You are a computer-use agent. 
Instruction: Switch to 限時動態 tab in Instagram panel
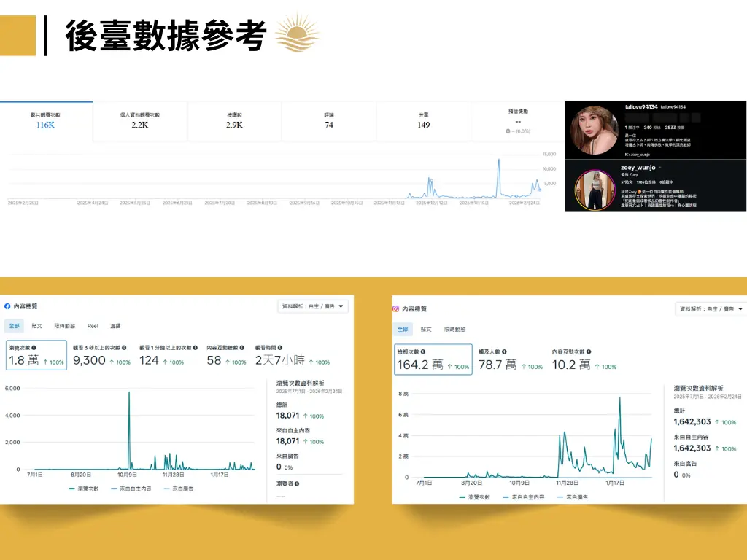point(455,329)
